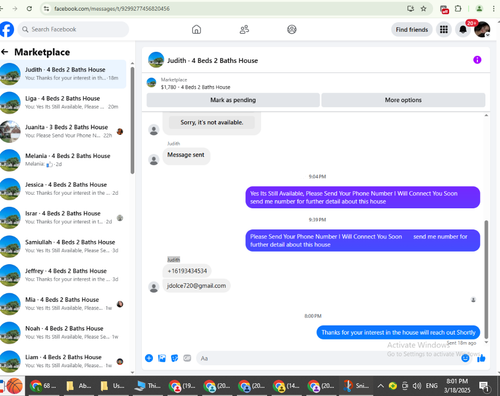Screen dimensions: 500x396
Task: Open the browser extensions puzzle icon
Action: [x=458, y=9]
